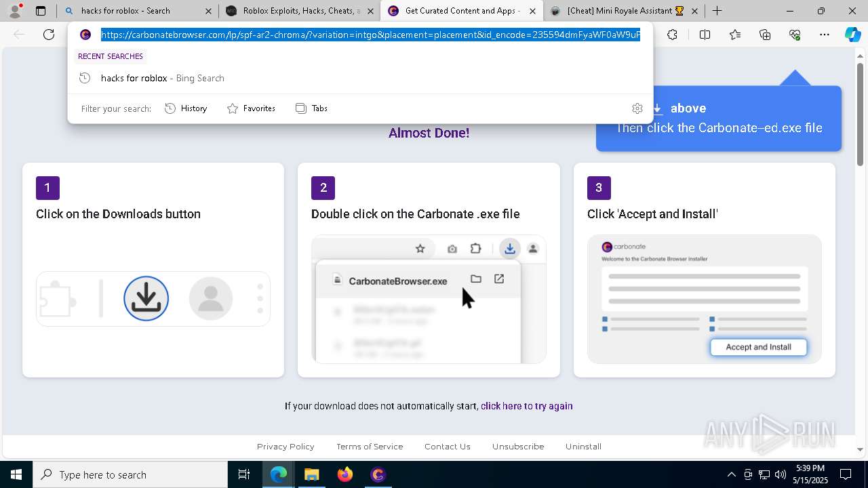The width and height of the screenshot is (868, 488).
Task: Open Microsoft Edge from the taskbar
Action: pos(279,474)
